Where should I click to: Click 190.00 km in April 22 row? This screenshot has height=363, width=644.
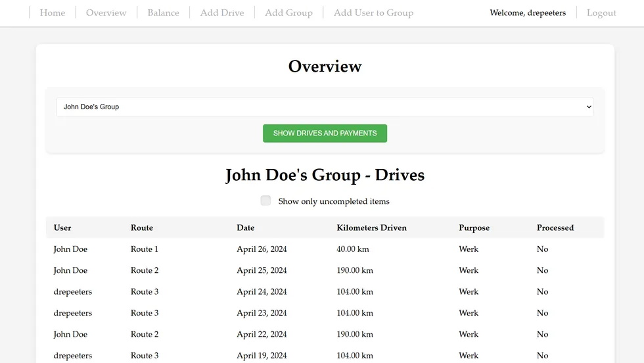point(355,335)
